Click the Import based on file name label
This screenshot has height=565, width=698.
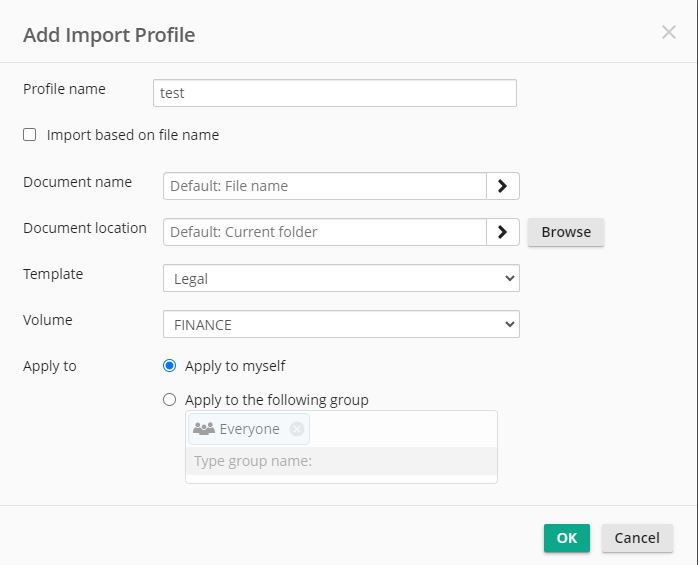coord(133,135)
